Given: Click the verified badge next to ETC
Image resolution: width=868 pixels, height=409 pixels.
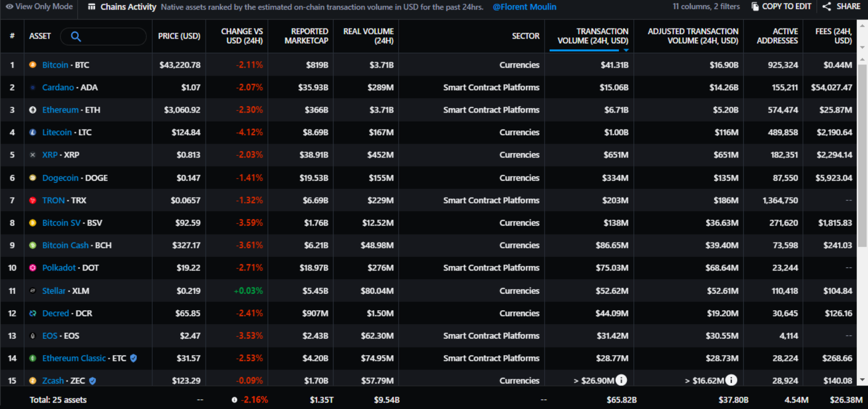Looking at the screenshot, I should (x=134, y=358).
